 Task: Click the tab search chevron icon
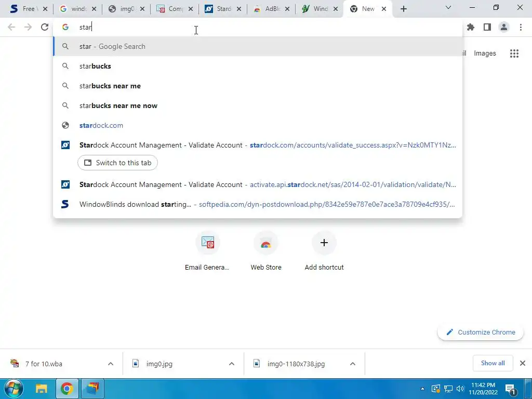[x=448, y=7]
